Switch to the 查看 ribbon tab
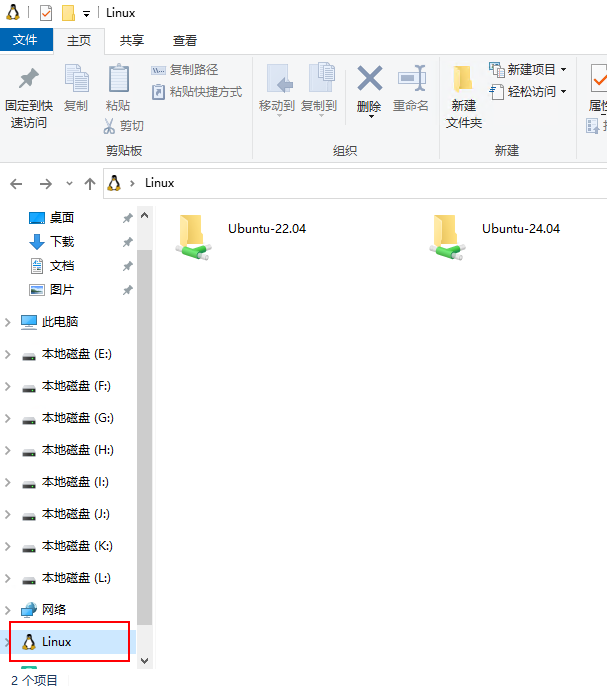This screenshot has width=607, height=692. [185, 41]
